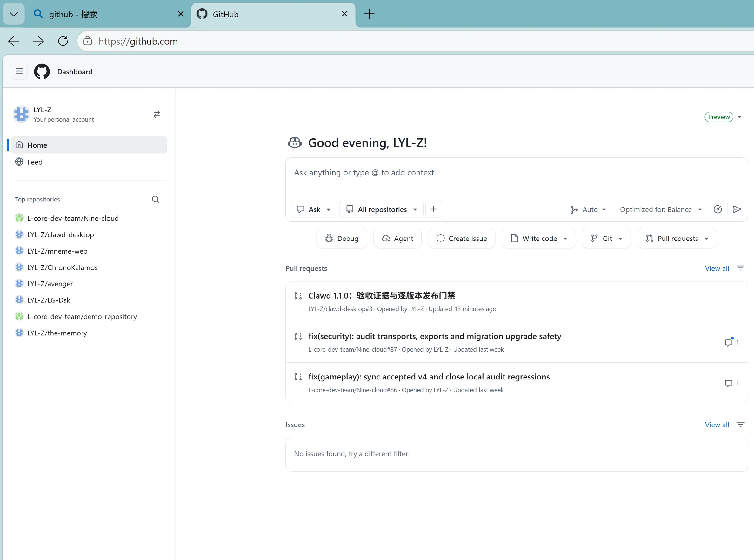Screen dimensions: 754x560
Task: Click View all for Pull requests
Action: [717, 268]
